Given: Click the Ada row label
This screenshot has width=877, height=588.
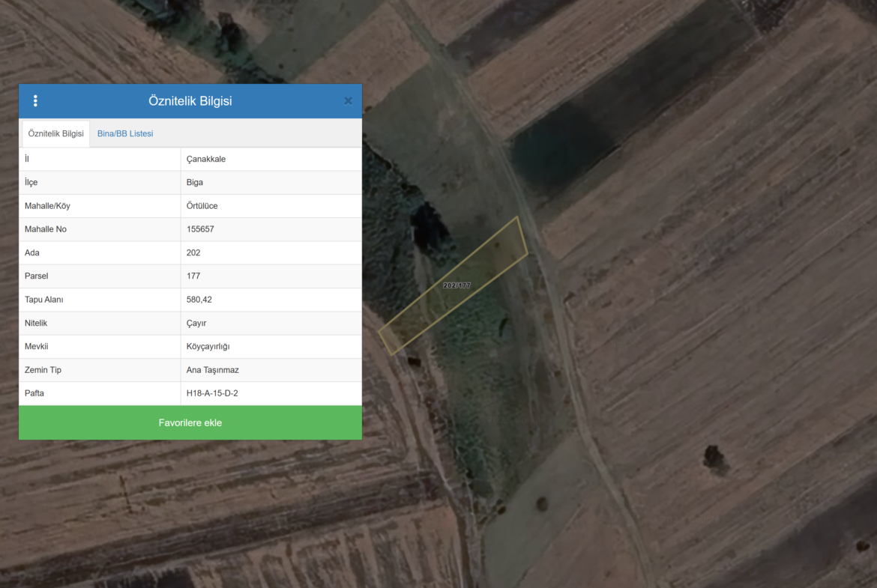Looking at the screenshot, I should coord(32,252).
